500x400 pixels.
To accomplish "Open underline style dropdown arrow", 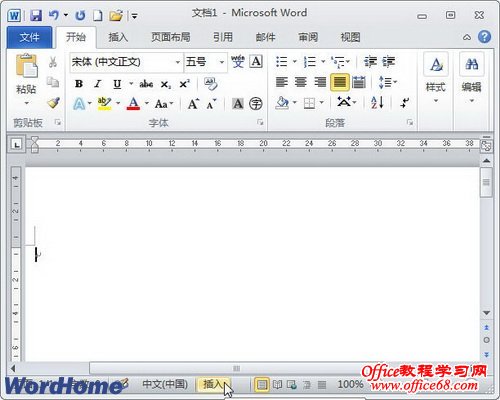I will click(x=131, y=84).
